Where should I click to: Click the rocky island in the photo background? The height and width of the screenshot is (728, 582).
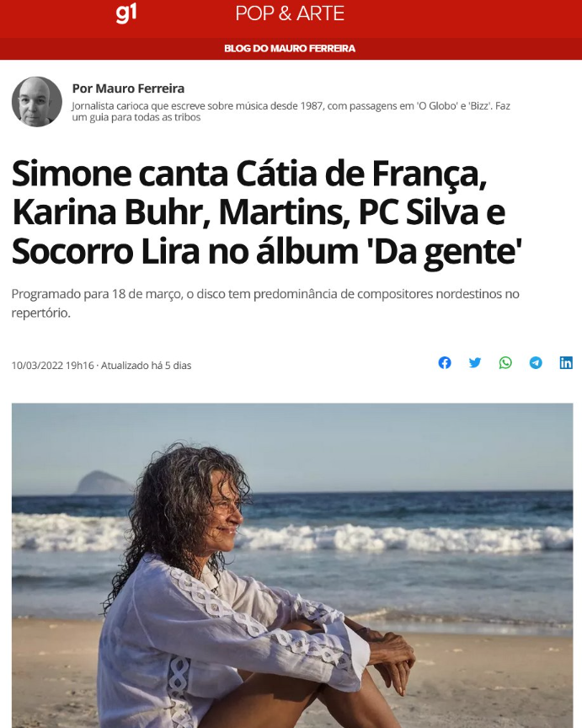[x=104, y=483]
